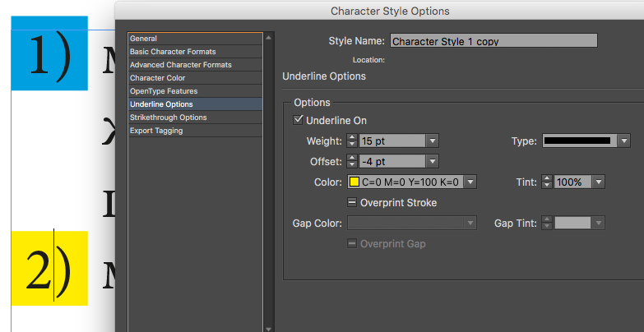Enable the Overprint Stroke checkbox
This screenshot has width=644, height=332.
coord(352,202)
